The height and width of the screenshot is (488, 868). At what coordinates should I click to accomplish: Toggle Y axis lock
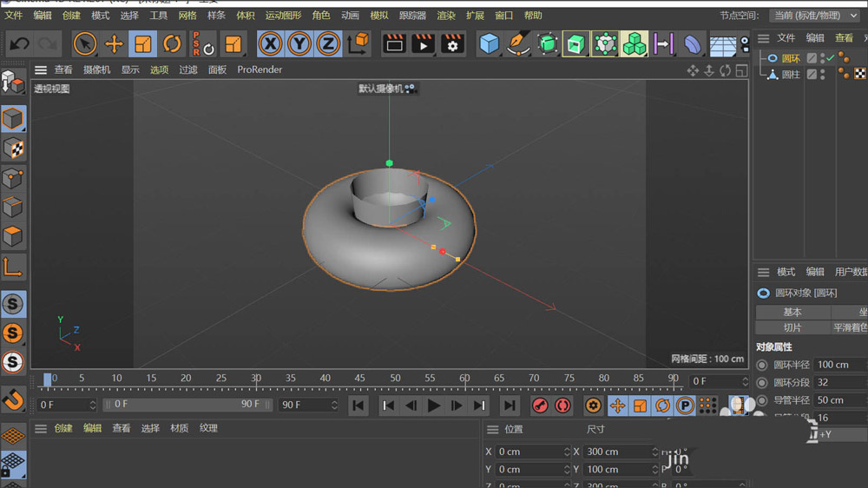[x=299, y=43]
